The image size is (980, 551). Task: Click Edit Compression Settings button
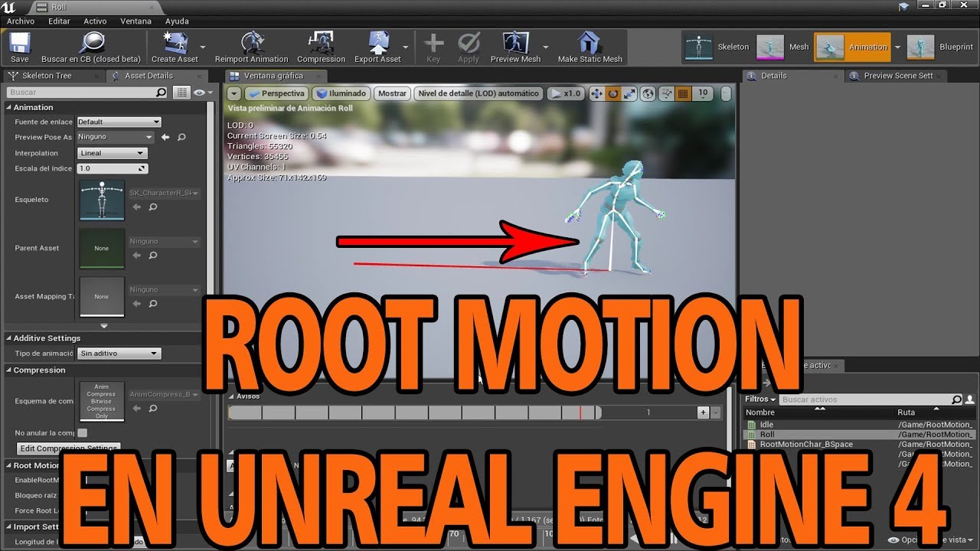(x=68, y=448)
